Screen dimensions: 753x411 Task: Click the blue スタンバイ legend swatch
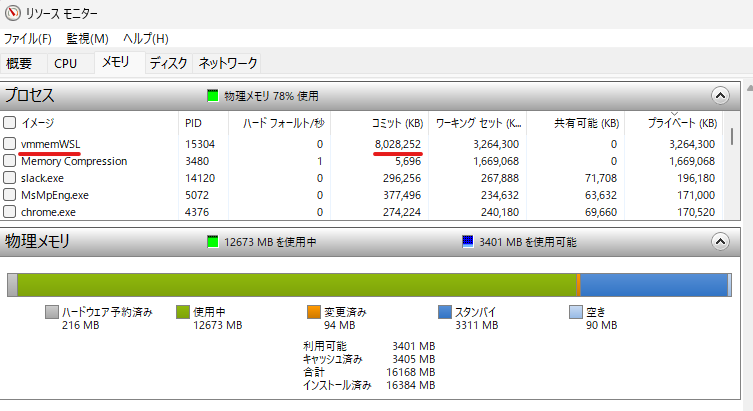445,312
